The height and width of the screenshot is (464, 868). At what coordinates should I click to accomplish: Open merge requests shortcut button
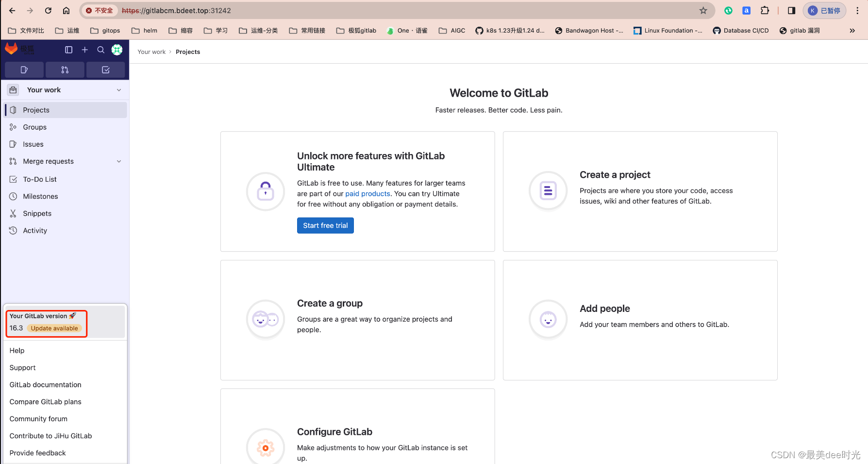coord(65,70)
